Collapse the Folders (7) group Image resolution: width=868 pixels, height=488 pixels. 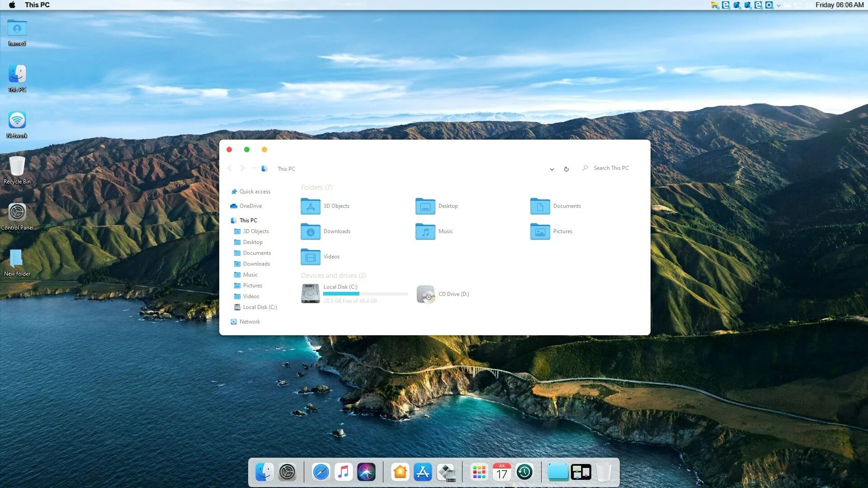[316, 188]
